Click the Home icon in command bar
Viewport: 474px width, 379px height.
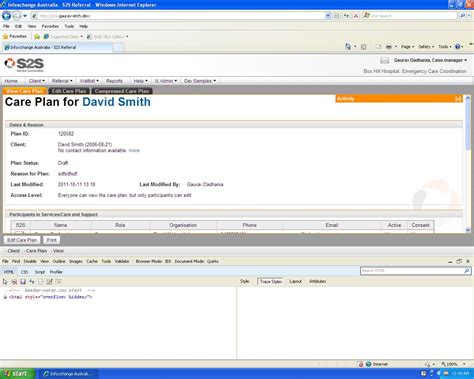(348, 47)
